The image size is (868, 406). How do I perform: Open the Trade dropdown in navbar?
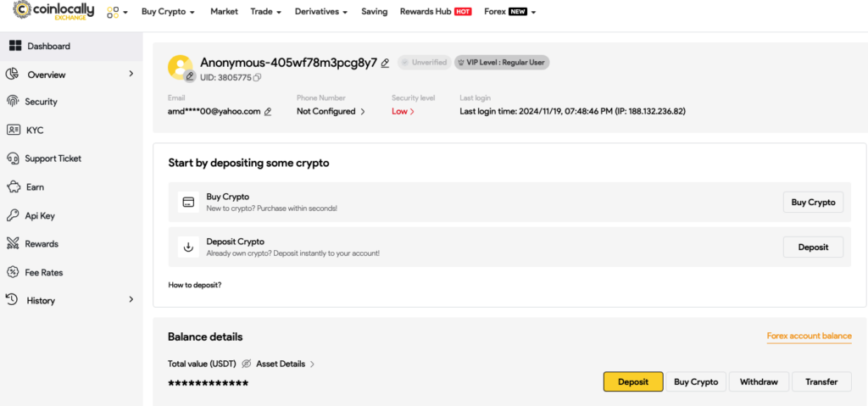click(266, 12)
